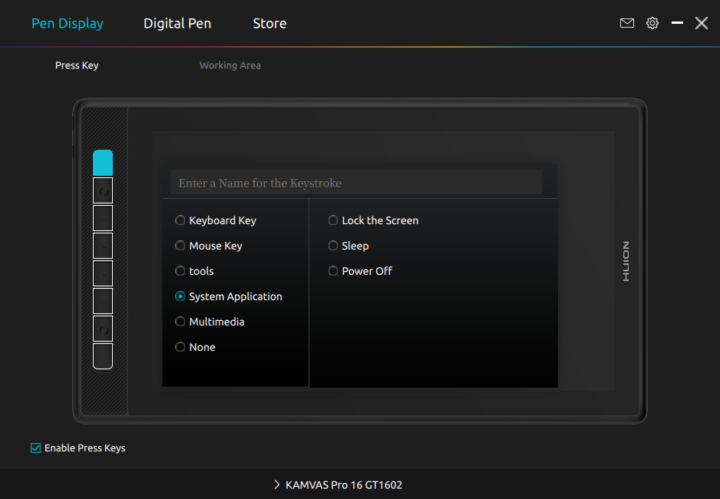Toggle the Enable Press Keys checkbox

pyautogui.click(x=35, y=448)
